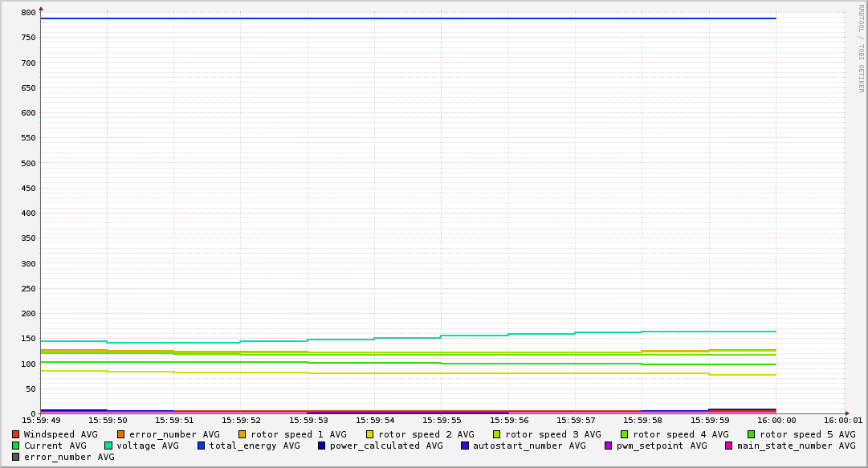Image resolution: width=868 pixels, height=468 pixels.
Task: Click the blue total_energy AVG swatch
Action: (202, 446)
